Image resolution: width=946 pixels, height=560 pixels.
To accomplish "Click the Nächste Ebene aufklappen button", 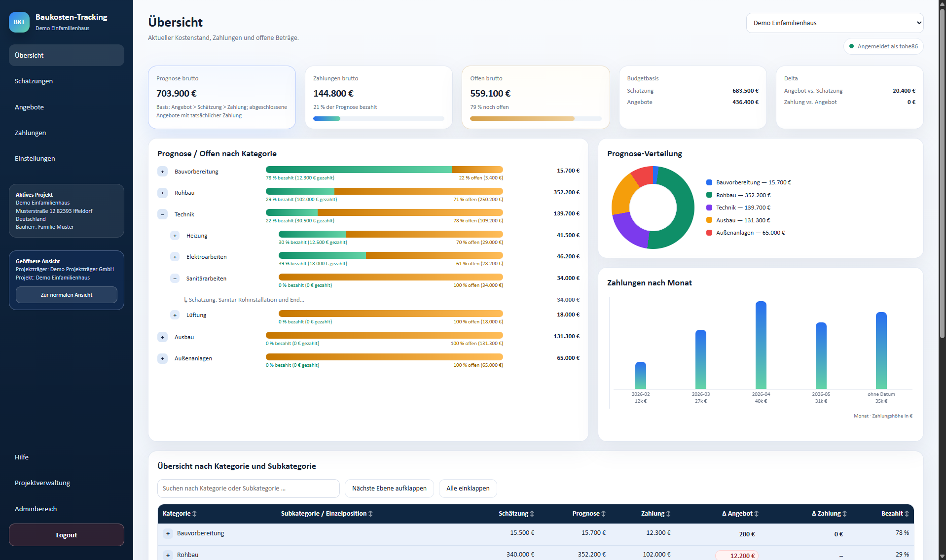I will (389, 489).
